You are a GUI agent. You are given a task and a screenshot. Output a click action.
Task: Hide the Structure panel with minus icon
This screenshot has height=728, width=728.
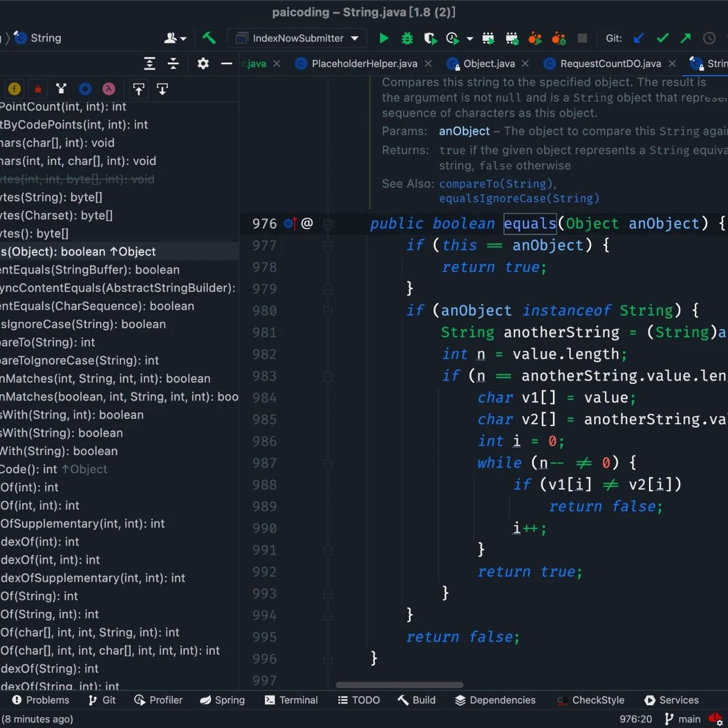(226, 64)
